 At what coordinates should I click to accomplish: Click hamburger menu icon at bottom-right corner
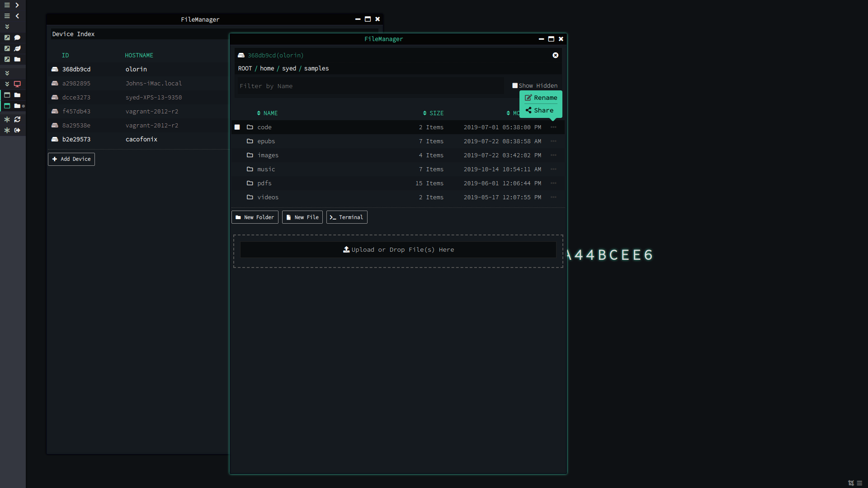859,483
